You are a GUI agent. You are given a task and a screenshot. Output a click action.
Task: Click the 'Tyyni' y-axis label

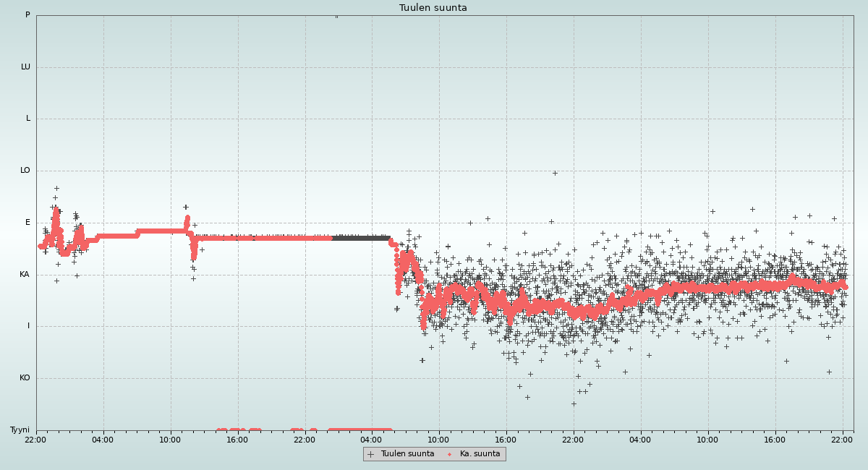click(x=20, y=430)
